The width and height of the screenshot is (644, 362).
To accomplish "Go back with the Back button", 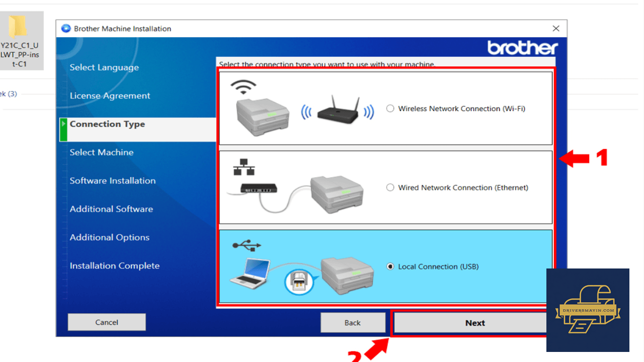I will [x=353, y=323].
